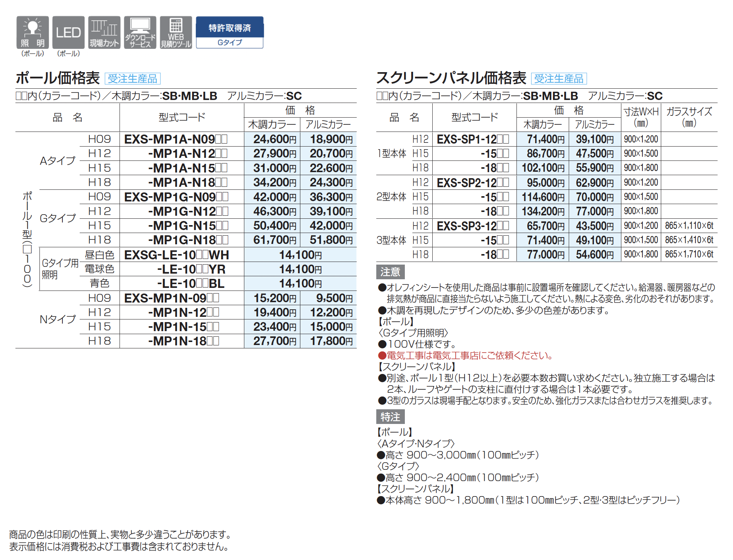Click the Nタイプ row label
This screenshot has width=733, height=560.
[x=58, y=319]
